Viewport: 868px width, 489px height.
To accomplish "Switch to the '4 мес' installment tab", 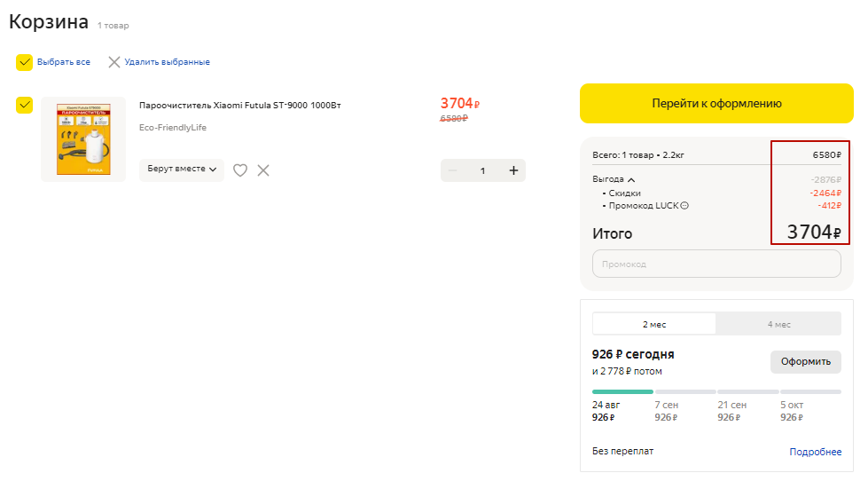I will pos(778,324).
